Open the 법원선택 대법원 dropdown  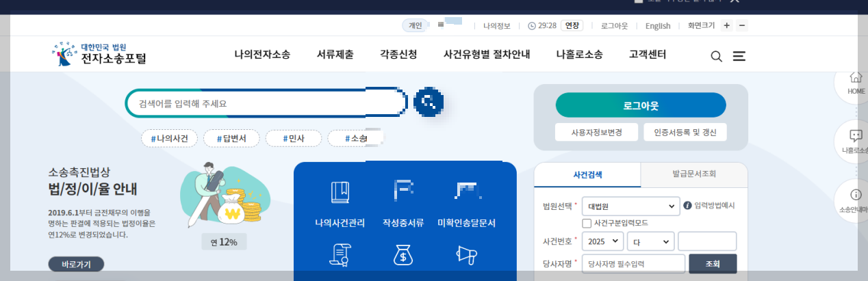coord(630,206)
